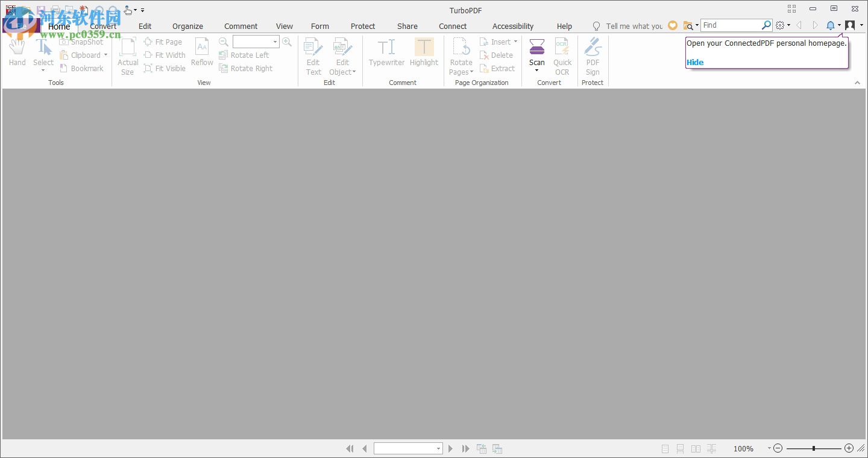Open the Form ribbon tab

(x=320, y=26)
